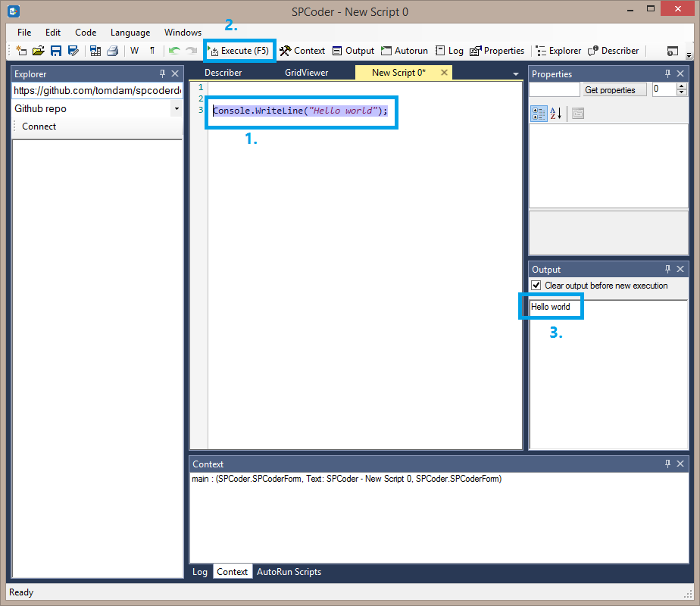This screenshot has height=606, width=700.
Task: Run the script with Execute (F5)
Action: [239, 51]
